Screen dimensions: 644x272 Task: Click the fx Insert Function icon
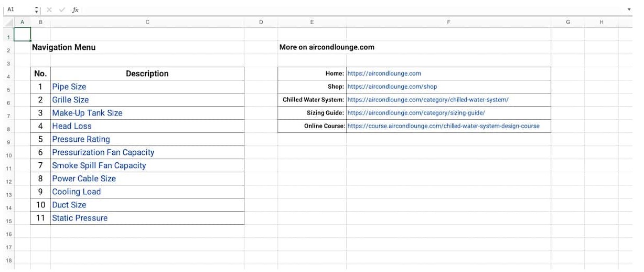point(76,9)
